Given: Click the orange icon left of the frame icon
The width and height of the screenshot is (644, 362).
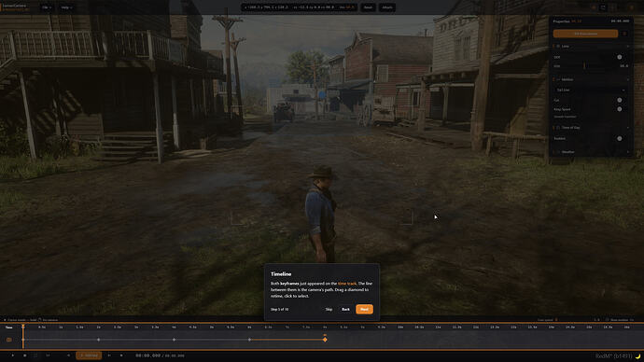Looking at the screenshot, I should click(x=594, y=7).
